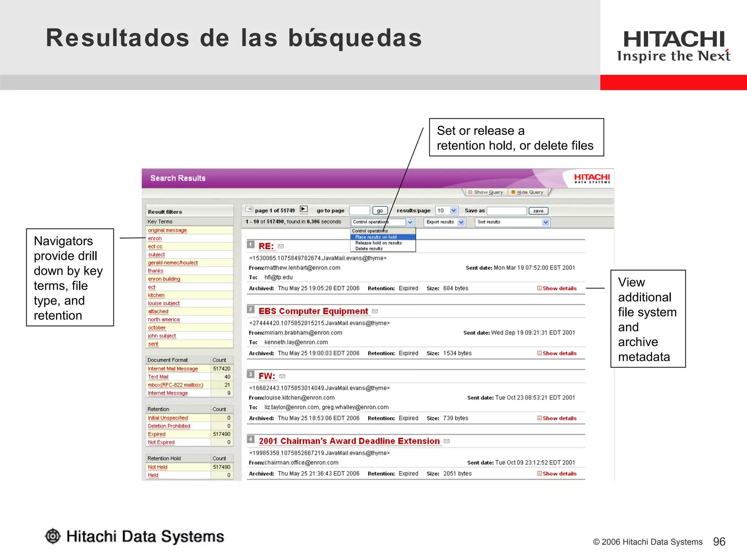Filter by key term john subject
Screen dimensions: 747x560
(x=162, y=336)
